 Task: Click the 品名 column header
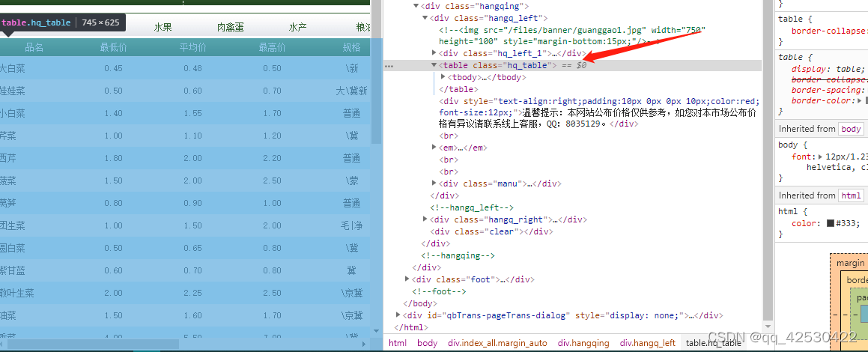[x=34, y=48]
